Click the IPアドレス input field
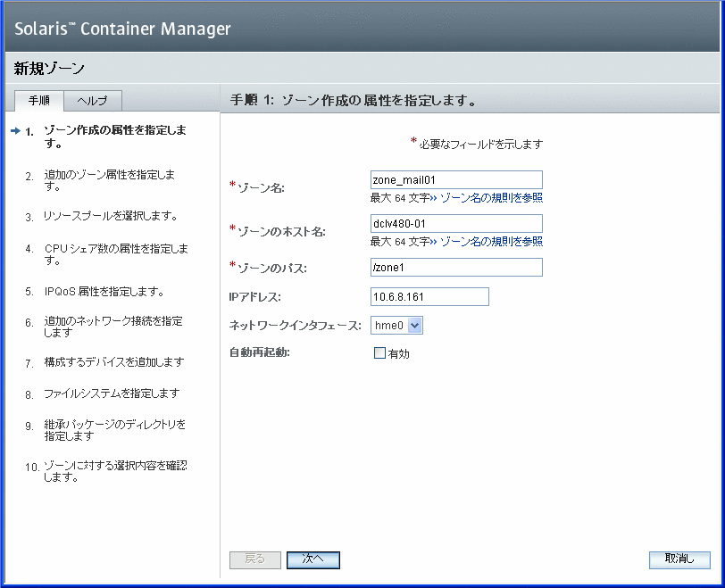 (429, 296)
